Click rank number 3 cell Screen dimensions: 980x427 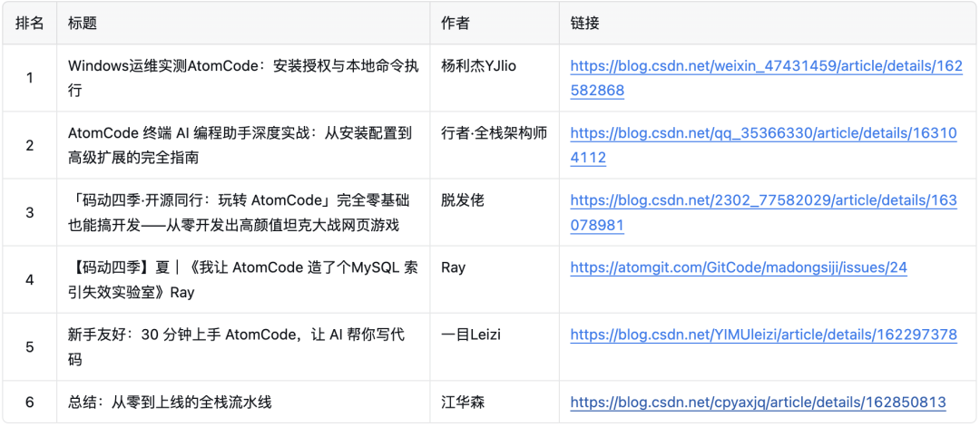coord(29,213)
